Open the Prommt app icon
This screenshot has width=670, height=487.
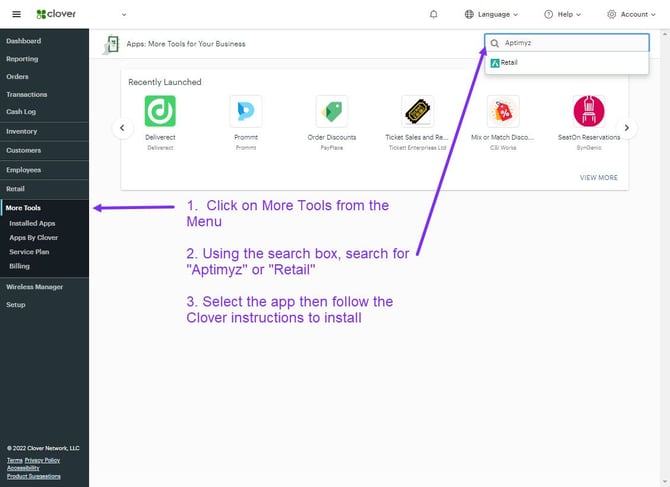click(245, 111)
